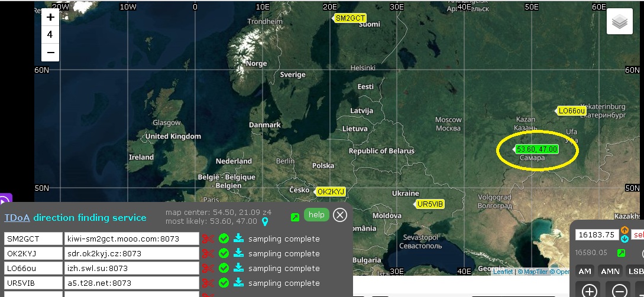
Task: Zoom in waterfall with circled plus
Action: (x=590, y=291)
